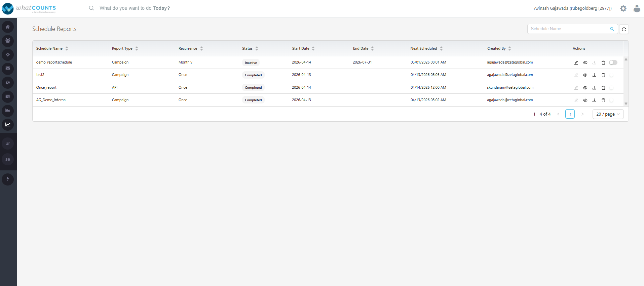Viewport: 644px width, 286px height.
Task: Click the refresh button beside the search box
Action: click(x=624, y=29)
